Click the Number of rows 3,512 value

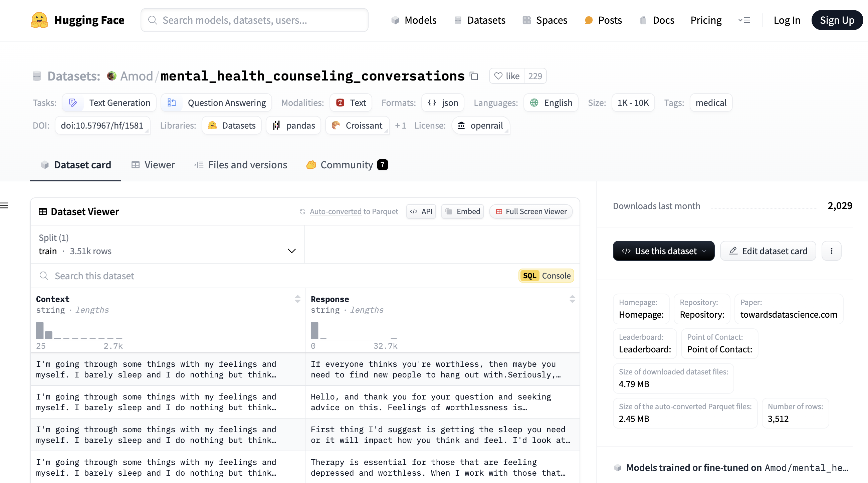click(778, 419)
